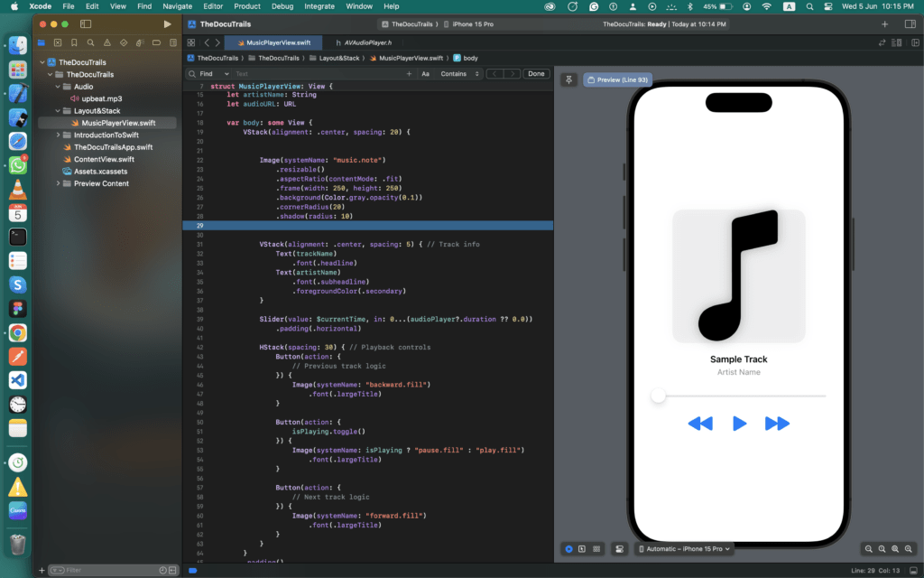Tap the forward button in preview
924x578 pixels.
point(777,424)
